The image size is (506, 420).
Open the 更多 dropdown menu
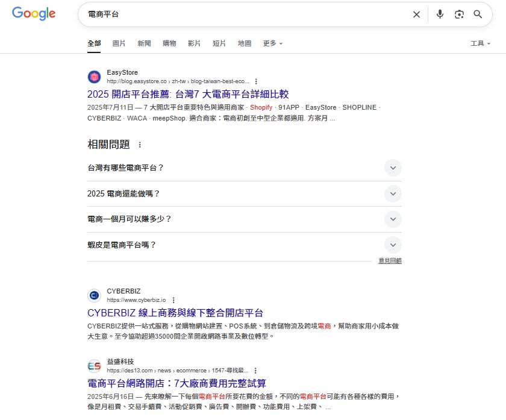pyautogui.click(x=272, y=43)
